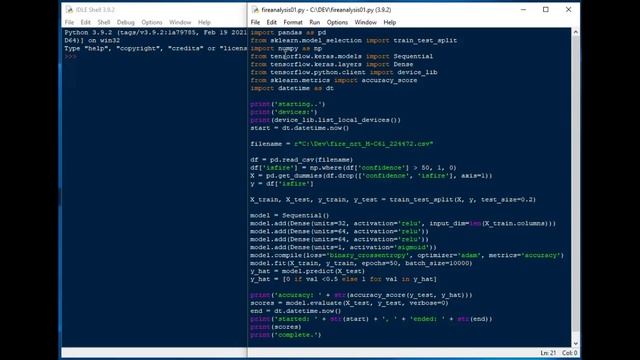Click the print started/ended line
Screen dimensions: 640x360
click(371, 319)
